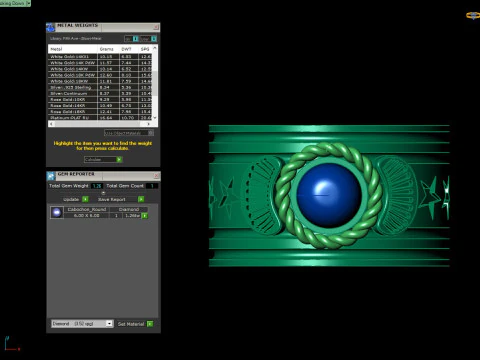Click green arrow next to Calculate

point(119,160)
